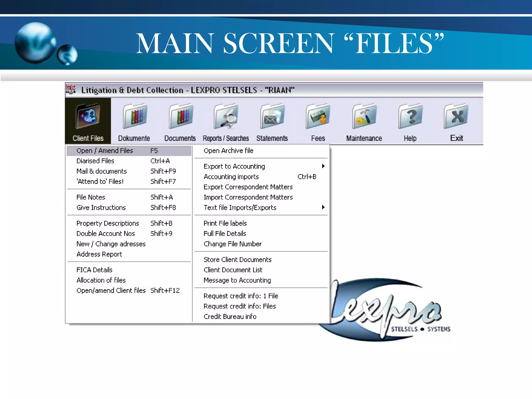Expand the Export to Accounting submenu arrow

coord(323,166)
